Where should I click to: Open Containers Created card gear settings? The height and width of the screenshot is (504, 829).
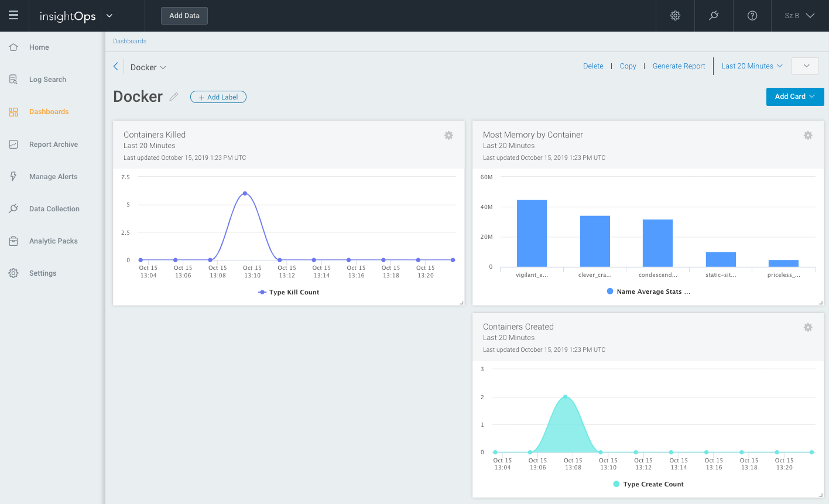point(808,327)
